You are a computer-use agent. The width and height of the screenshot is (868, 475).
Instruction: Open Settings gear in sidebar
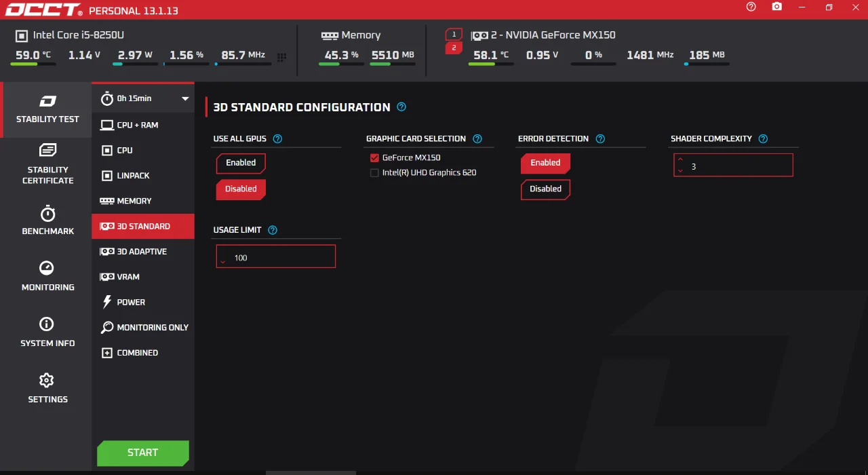click(47, 388)
